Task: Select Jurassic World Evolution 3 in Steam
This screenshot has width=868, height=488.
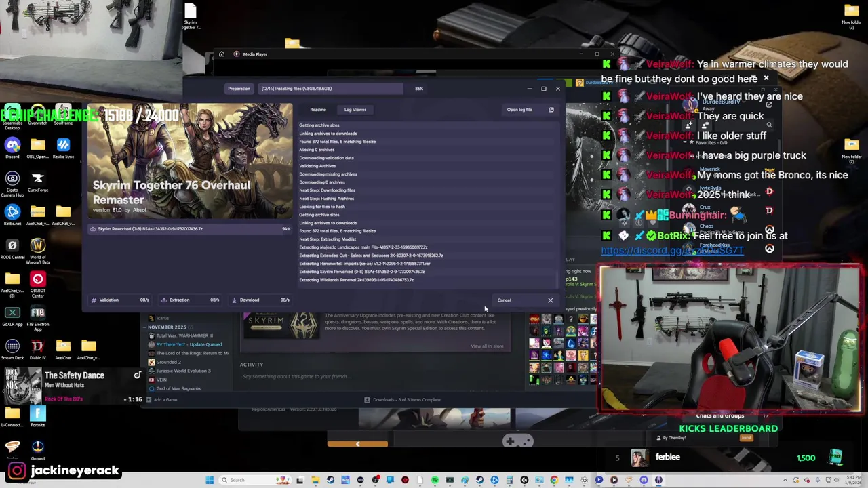Action: pyautogui.click(x=180, y=371)
